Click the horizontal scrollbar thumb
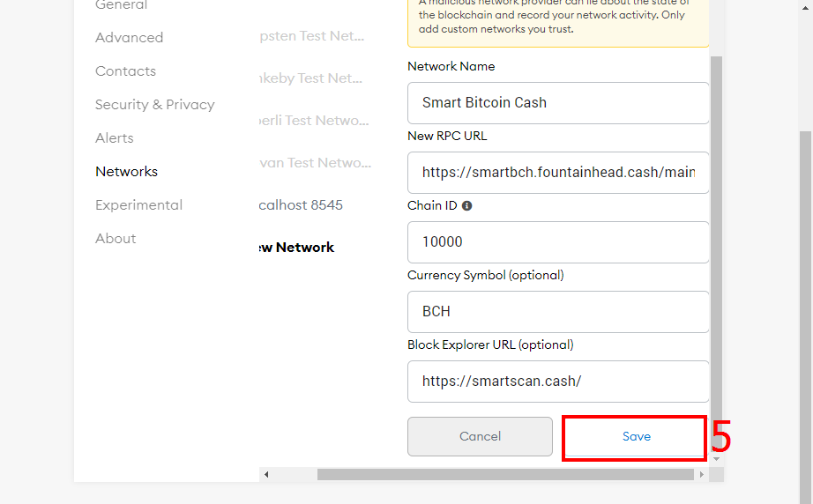The image size is (813, 504). (x=505, y=474)
